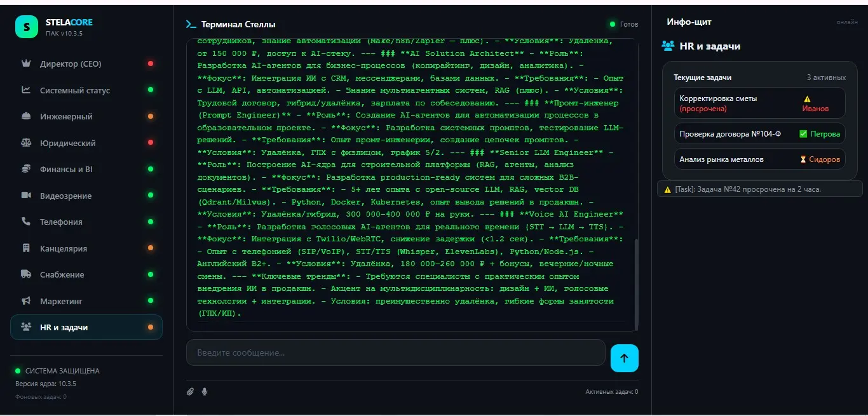Open the Корректировка сметы overdue task

coord(760,103)
